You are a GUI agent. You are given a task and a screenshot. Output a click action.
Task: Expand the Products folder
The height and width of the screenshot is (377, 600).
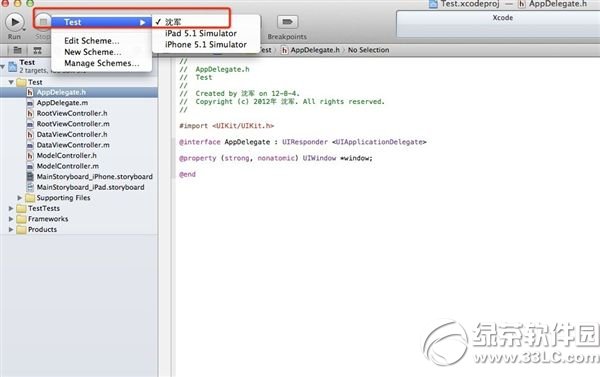coord(11,230)
